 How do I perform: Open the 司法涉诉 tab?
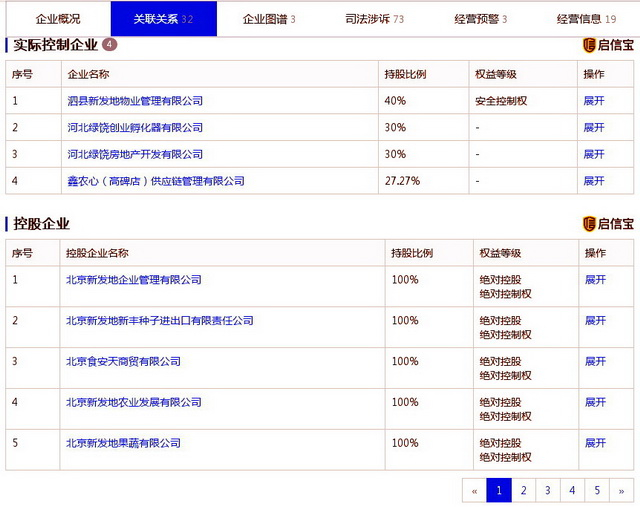click(x=374, y=19)
